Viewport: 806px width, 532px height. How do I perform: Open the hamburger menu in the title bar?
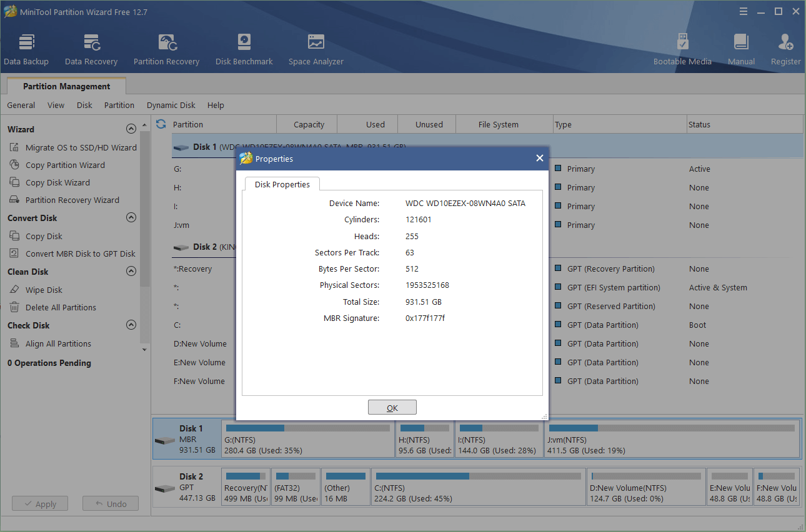click(744, 11)
